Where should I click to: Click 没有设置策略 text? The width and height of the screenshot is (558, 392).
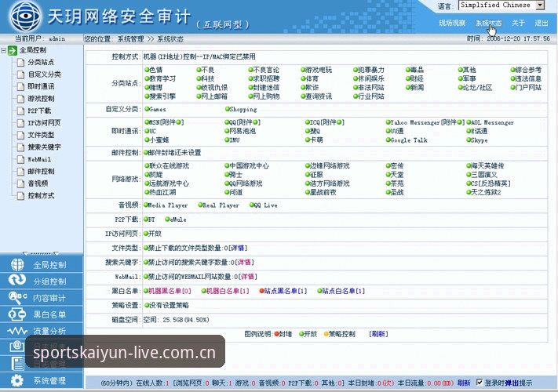169,305
